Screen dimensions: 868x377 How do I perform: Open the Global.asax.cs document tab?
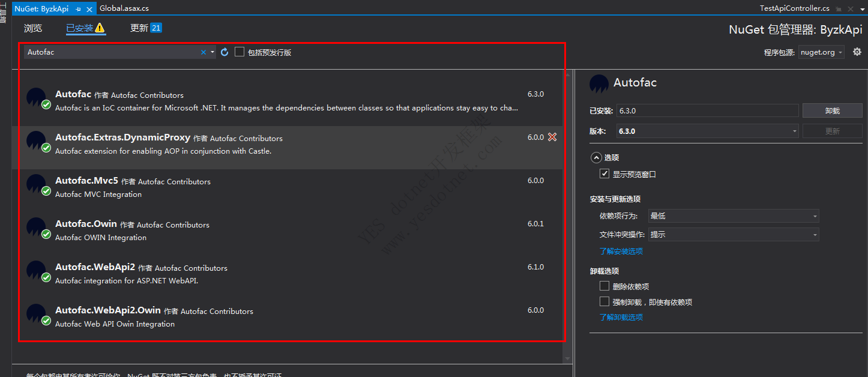pos(124,8)
